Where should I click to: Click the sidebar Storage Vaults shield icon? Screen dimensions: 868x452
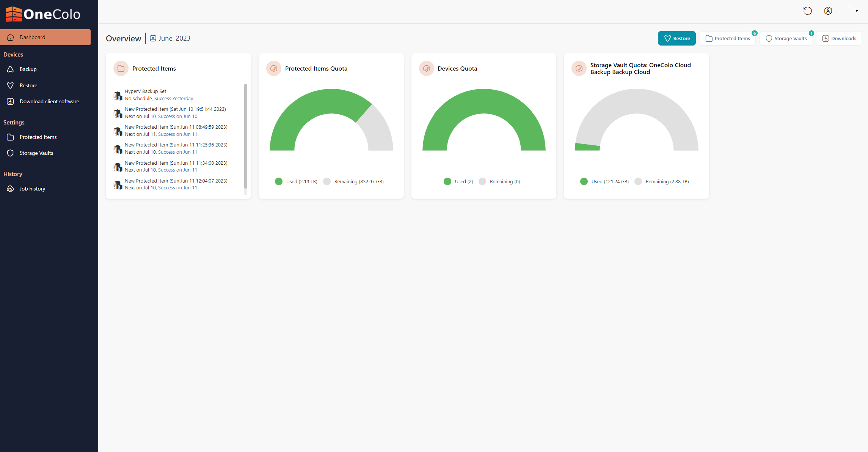pyautogui.click(x=10, y=153)
